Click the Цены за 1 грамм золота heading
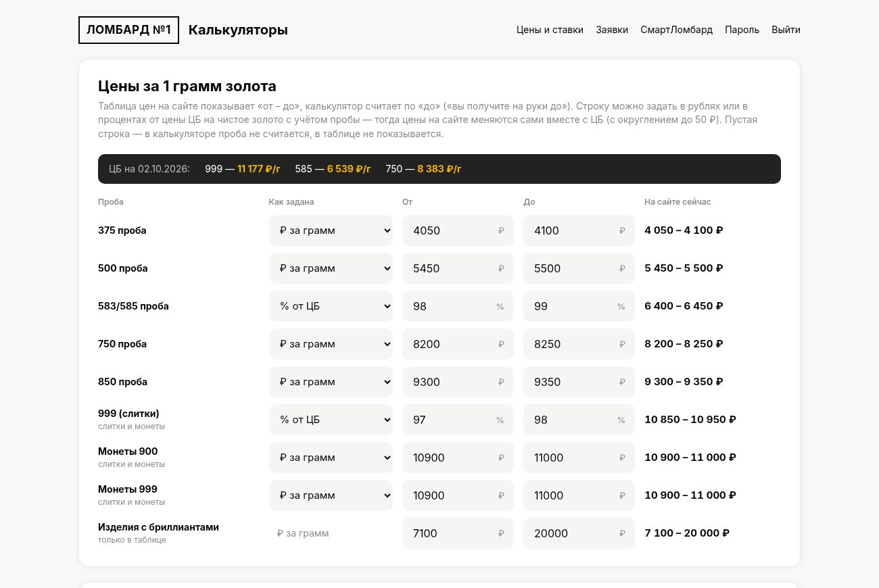The height and width of the screenshot is (588, 879). [x=187, y=87]
